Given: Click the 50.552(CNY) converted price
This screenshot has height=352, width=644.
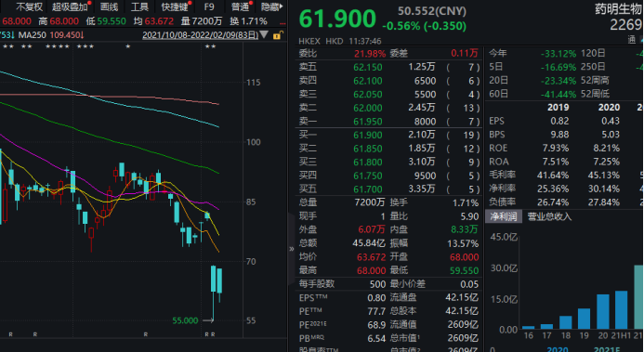Looking at the screenshot, I should tap(432, 11).
